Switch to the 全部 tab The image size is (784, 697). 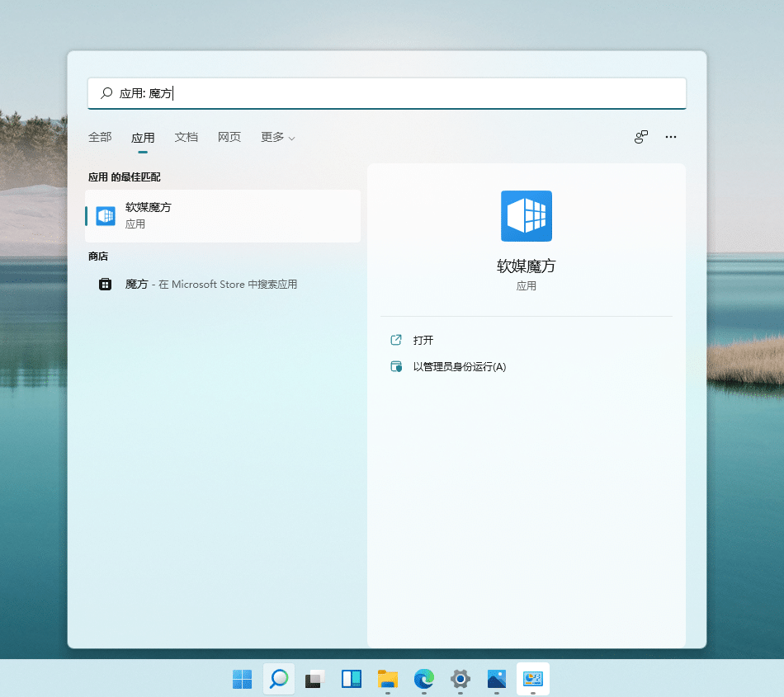[99, 137]
